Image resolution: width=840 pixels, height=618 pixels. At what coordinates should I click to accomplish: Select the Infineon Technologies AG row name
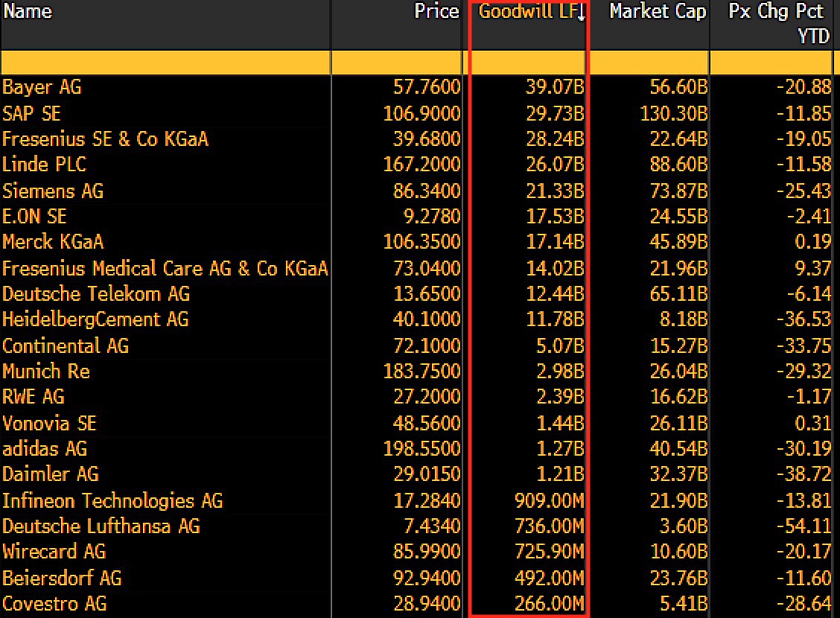pos(112,500)
